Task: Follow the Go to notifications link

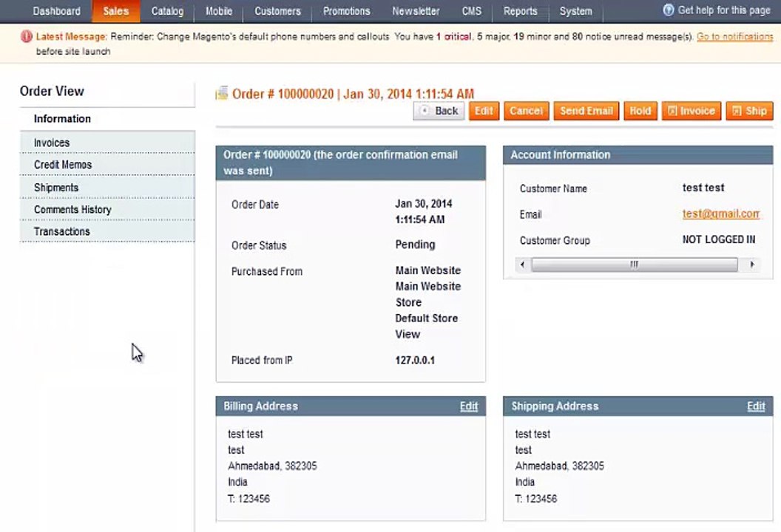Action: pos(734,36)
